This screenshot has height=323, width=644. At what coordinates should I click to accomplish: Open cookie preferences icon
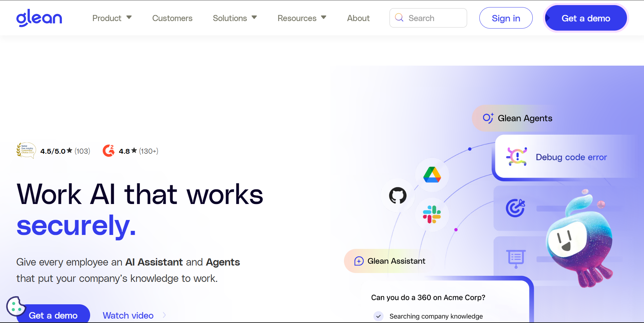(x=15, y=306)
